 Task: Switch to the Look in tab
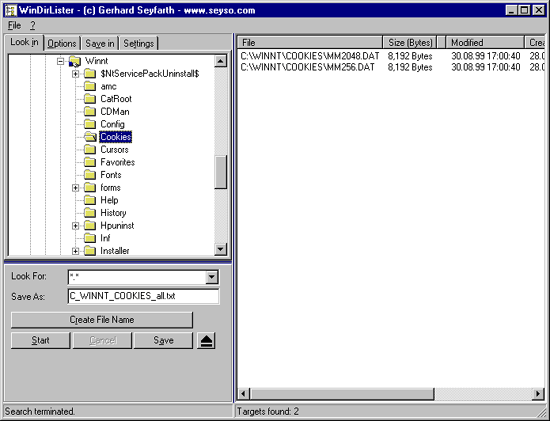24,42
